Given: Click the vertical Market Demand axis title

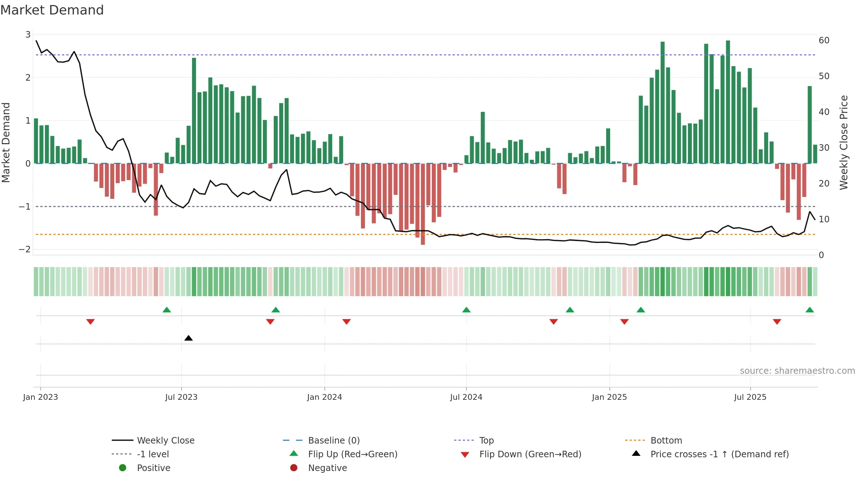Looking at the screenshot, I should [6, 142].
